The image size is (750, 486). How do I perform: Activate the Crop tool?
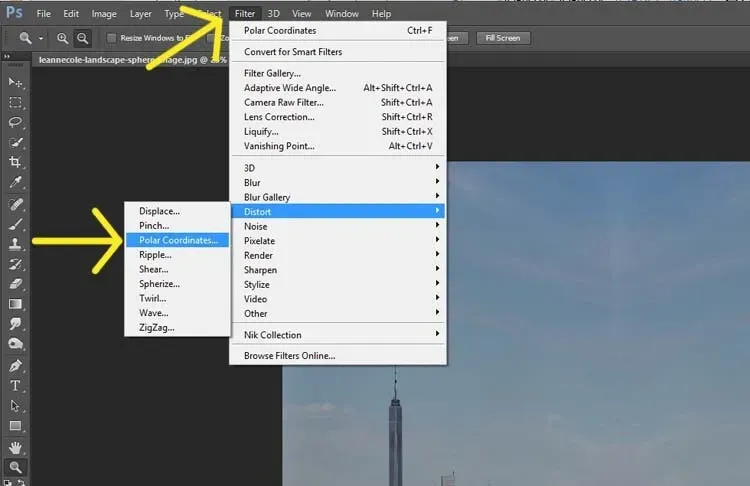tap(16, 162)
